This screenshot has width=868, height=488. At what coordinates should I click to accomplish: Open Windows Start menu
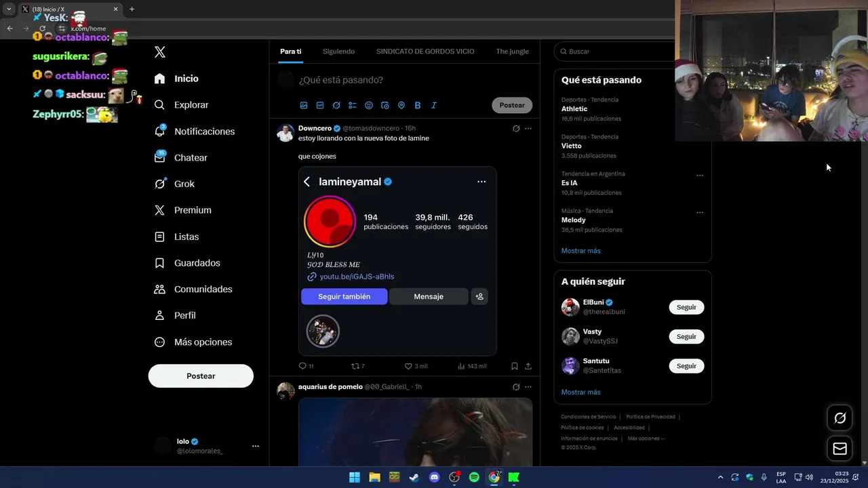coord(355,477)
